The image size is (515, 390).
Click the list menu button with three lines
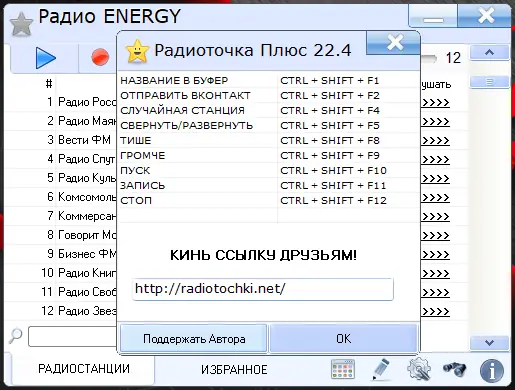[489, 82]
